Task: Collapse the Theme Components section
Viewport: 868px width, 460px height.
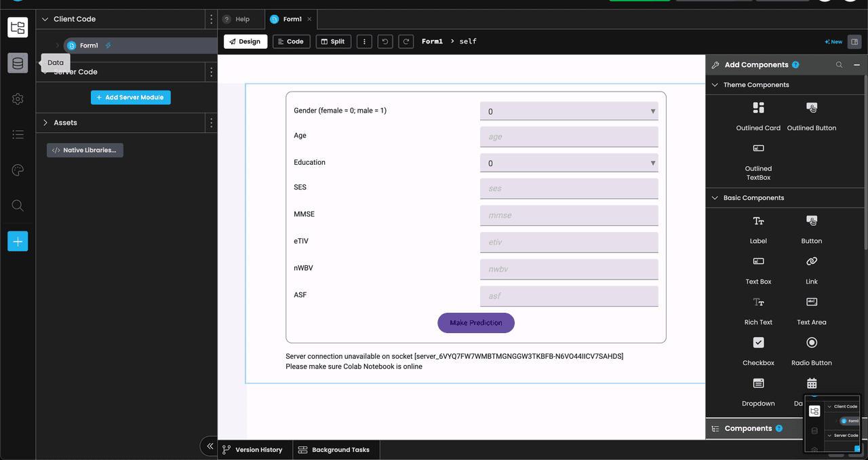Action: coord(715,85)
